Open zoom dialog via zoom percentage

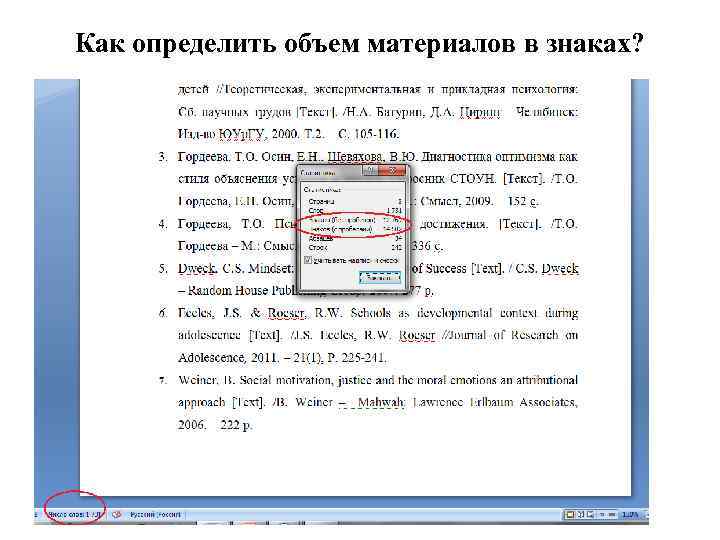(630, 515)
